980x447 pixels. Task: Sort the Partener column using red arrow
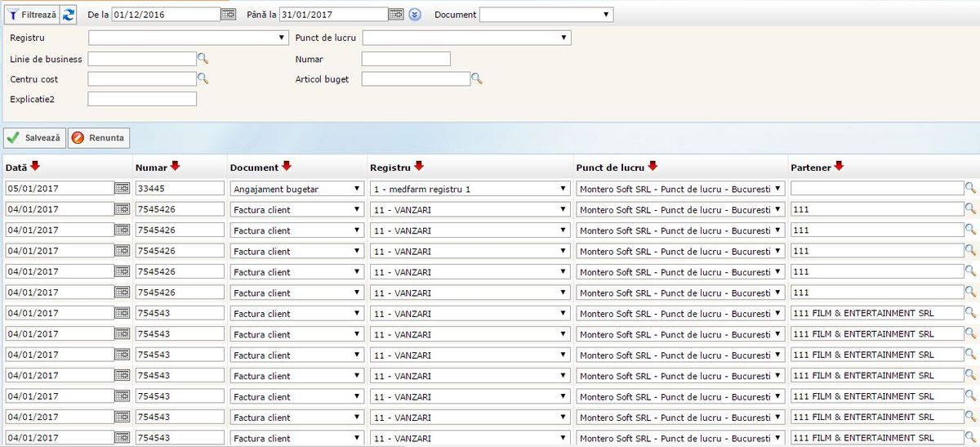click(x=839, y=167)
